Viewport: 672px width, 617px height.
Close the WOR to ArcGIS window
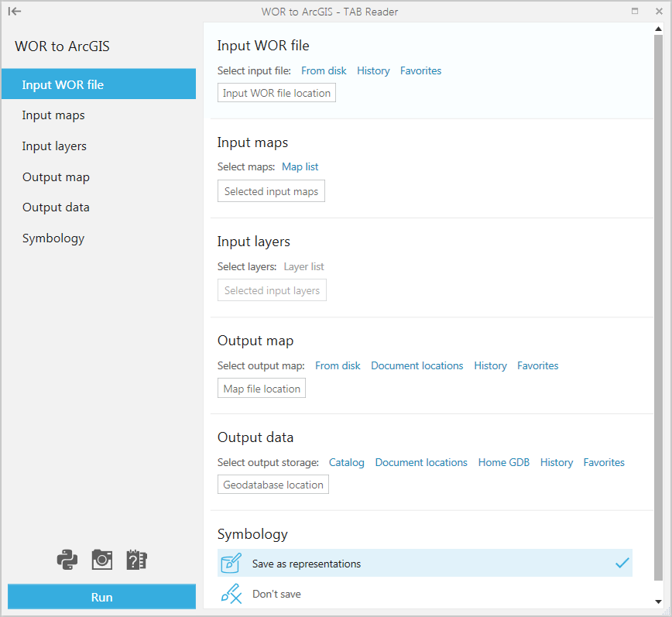pos(659,11)
